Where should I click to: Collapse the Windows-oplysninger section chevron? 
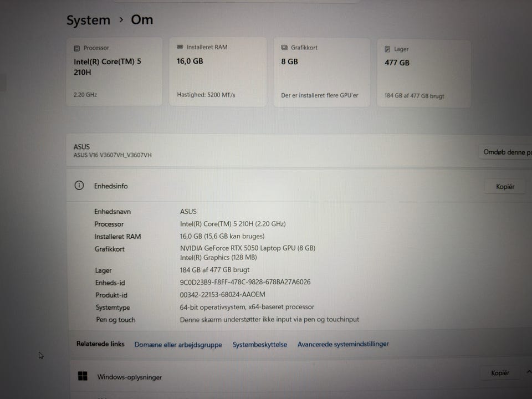[x=529, y=372]
